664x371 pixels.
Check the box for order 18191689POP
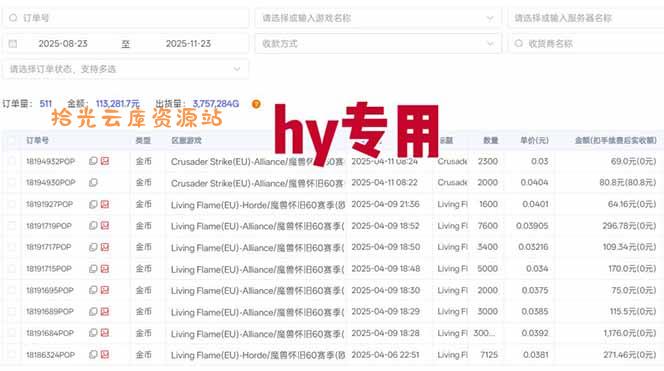[12, 311]
